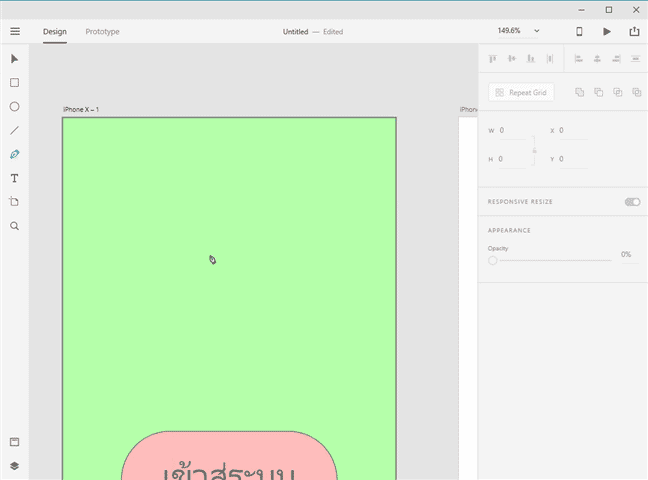Edit the H height field
Screen dimensions: 648x480
512,159
